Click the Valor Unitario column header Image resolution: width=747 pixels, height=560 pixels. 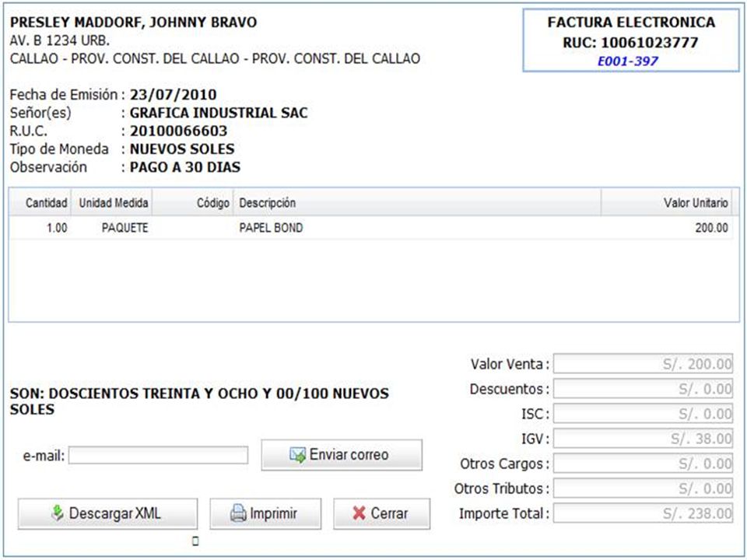click(667, 203)
